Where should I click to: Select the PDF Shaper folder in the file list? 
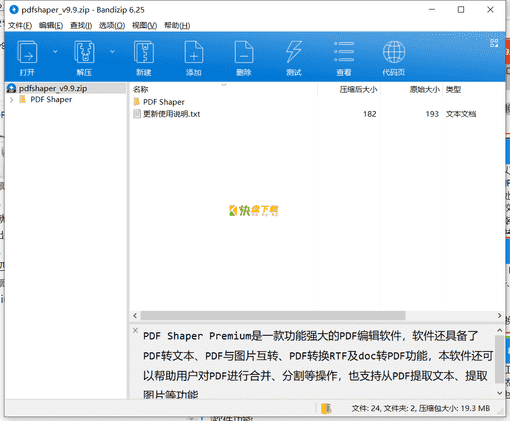point(164,102)
